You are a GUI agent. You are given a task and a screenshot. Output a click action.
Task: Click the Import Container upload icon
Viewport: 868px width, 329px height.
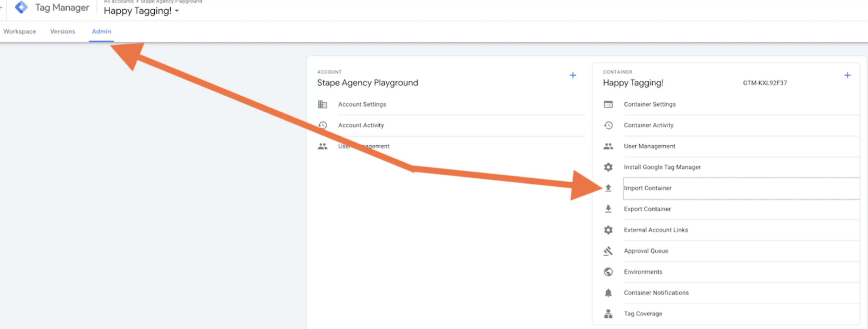click(x=608, y=188)
